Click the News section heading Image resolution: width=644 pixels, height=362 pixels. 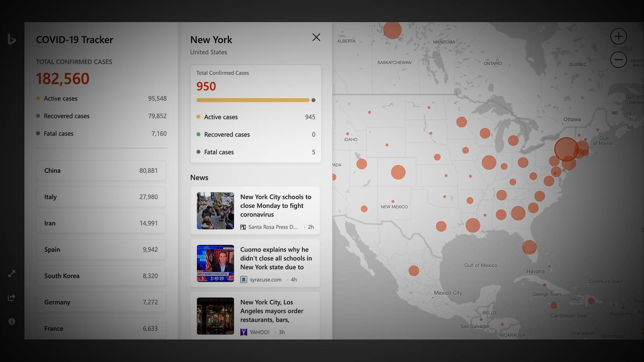199,178
